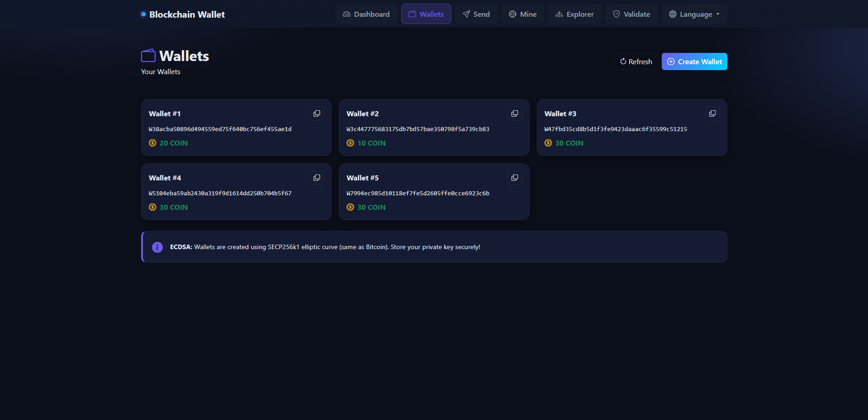Copy Wallet #4's address to clipboard

(x=316, y=178)
